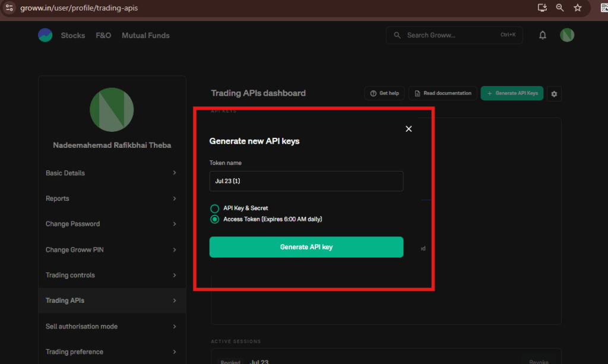The width and height of the screenshot is (608, 364).
Task: Open Trading controls via its arrow
Action: click(x=175, y=276)
